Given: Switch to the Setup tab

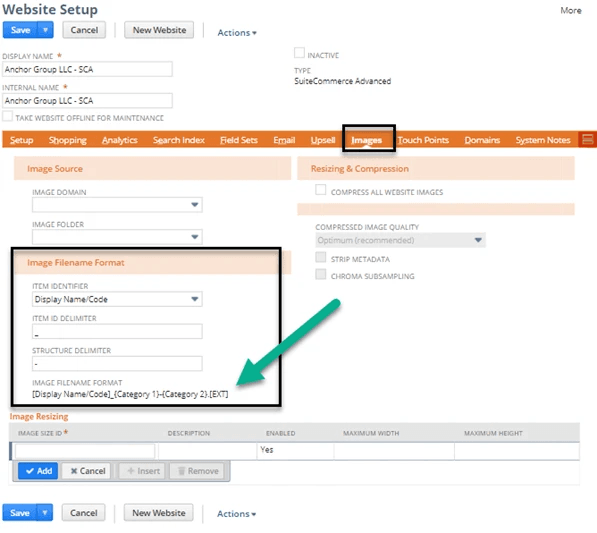Looking at the screenshot, I should [x=22, y=140].
